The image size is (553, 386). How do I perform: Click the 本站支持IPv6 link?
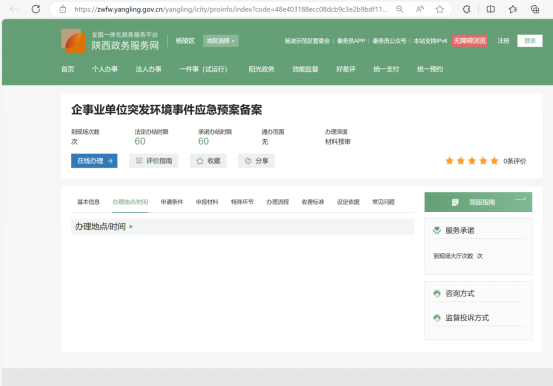[430, 41]
